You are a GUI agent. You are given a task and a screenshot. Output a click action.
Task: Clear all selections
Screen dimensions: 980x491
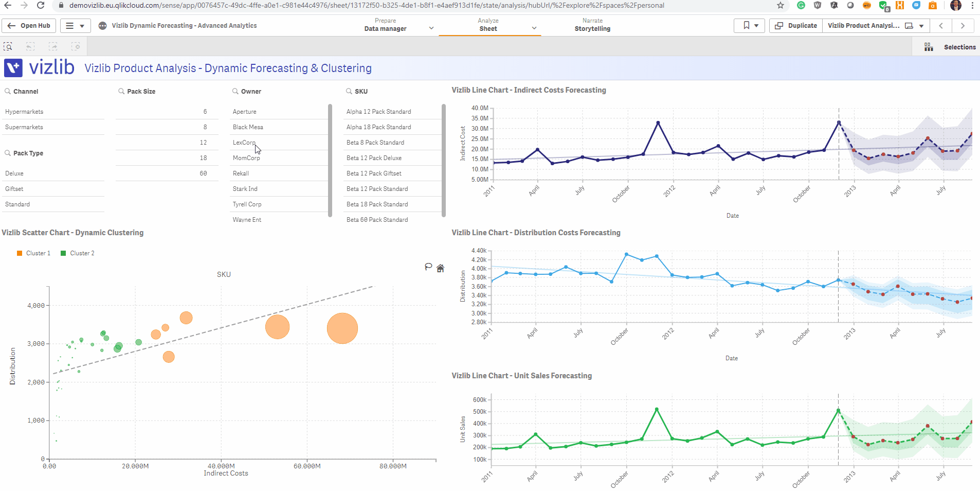pos(76,47)
